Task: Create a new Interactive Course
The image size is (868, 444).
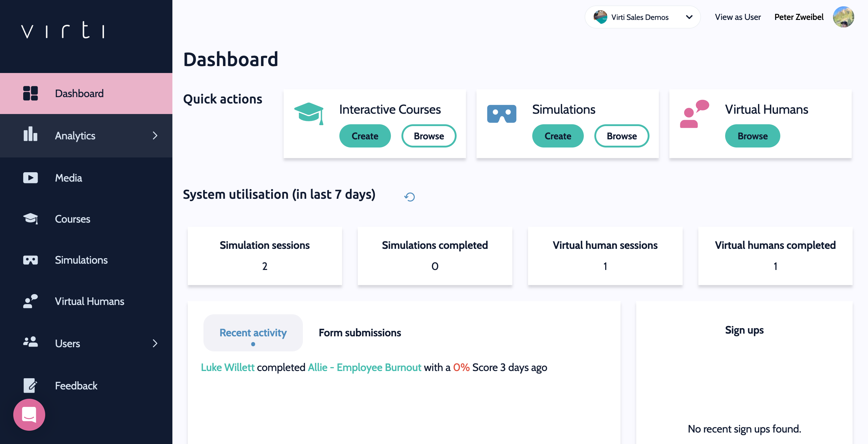Action: [x=365, y=136]
